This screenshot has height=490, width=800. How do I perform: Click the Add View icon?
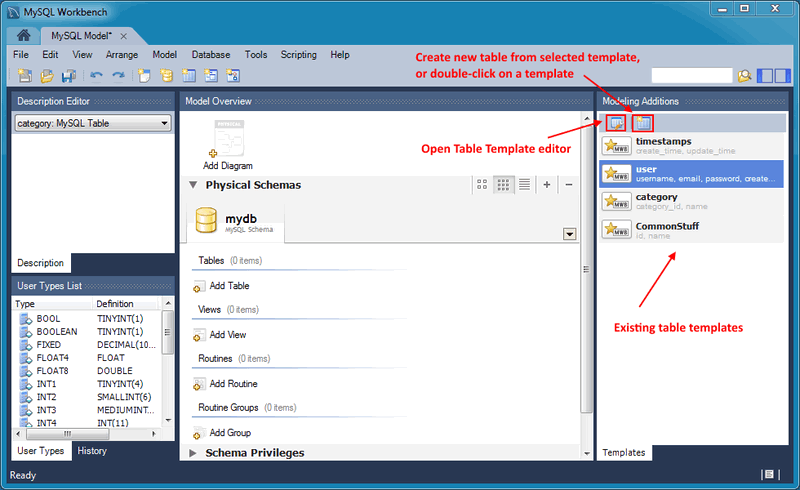(199, 335)
